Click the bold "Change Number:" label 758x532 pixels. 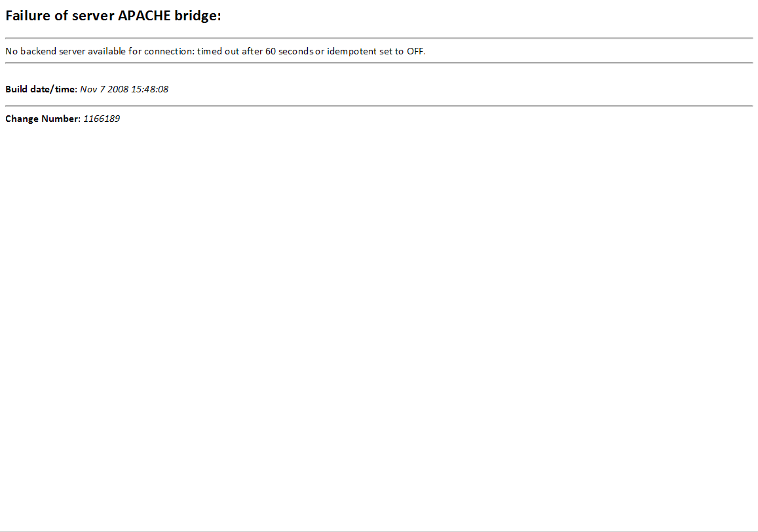tap(43, 119)
